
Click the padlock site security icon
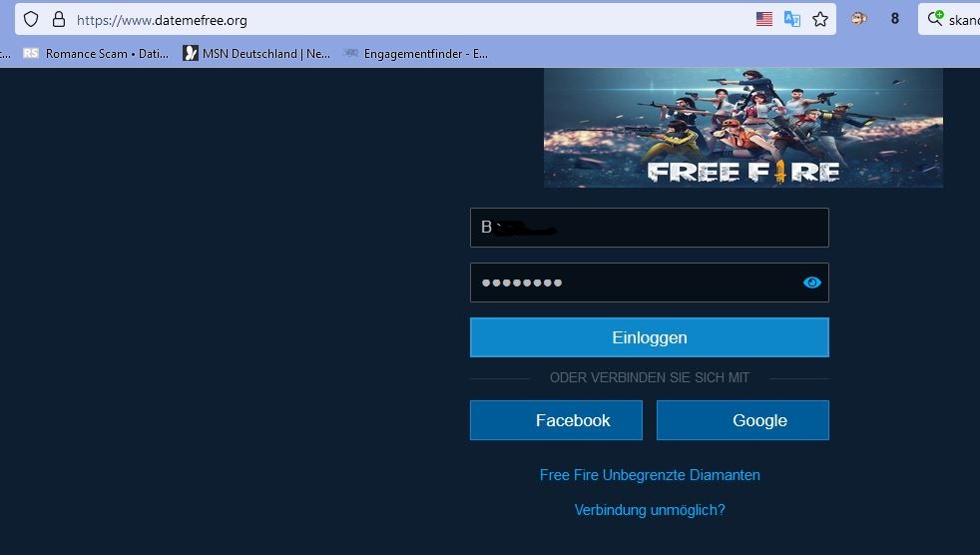click(x=59, y=19)
